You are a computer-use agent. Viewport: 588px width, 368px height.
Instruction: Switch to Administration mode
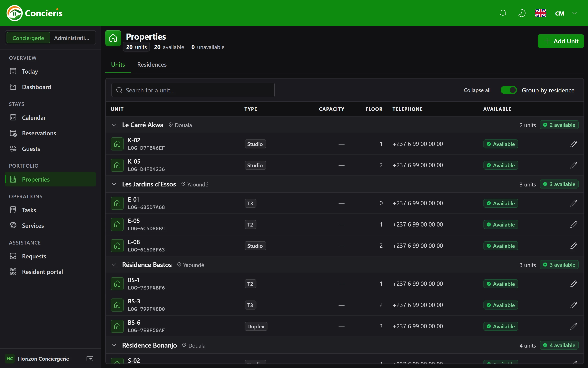click(72, 38)
